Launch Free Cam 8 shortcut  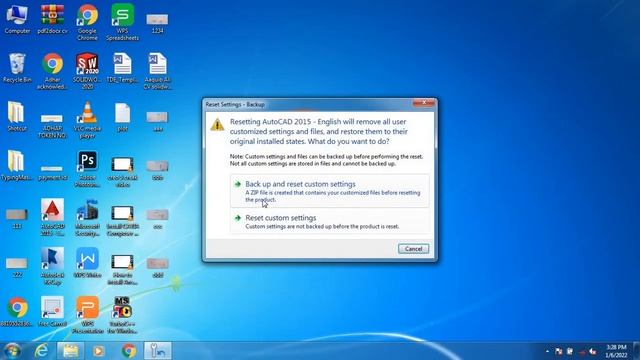tap(52, 312)
